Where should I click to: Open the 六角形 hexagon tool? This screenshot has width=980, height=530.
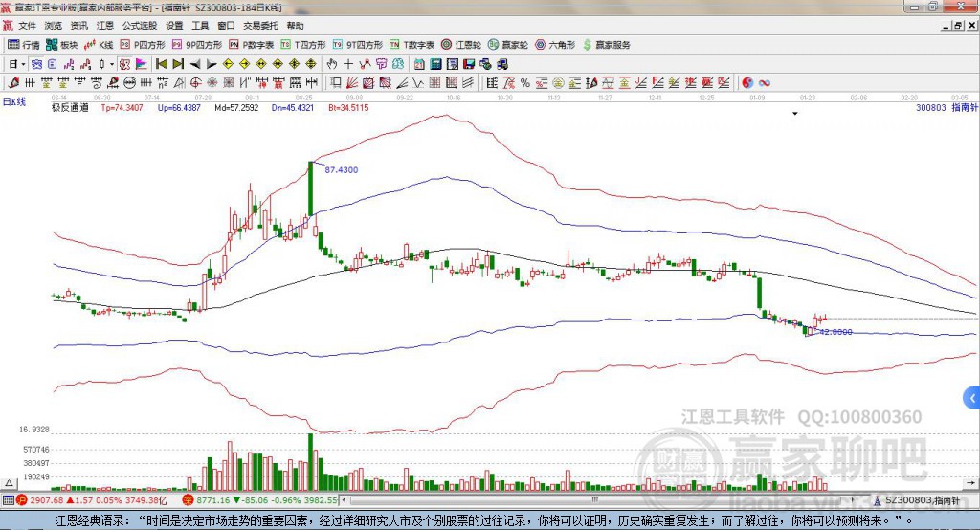555,45
